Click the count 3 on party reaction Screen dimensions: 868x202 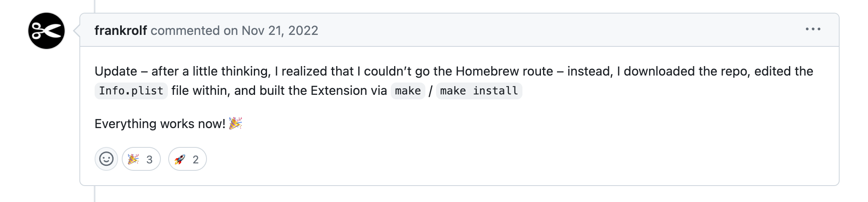coord(149,159)
